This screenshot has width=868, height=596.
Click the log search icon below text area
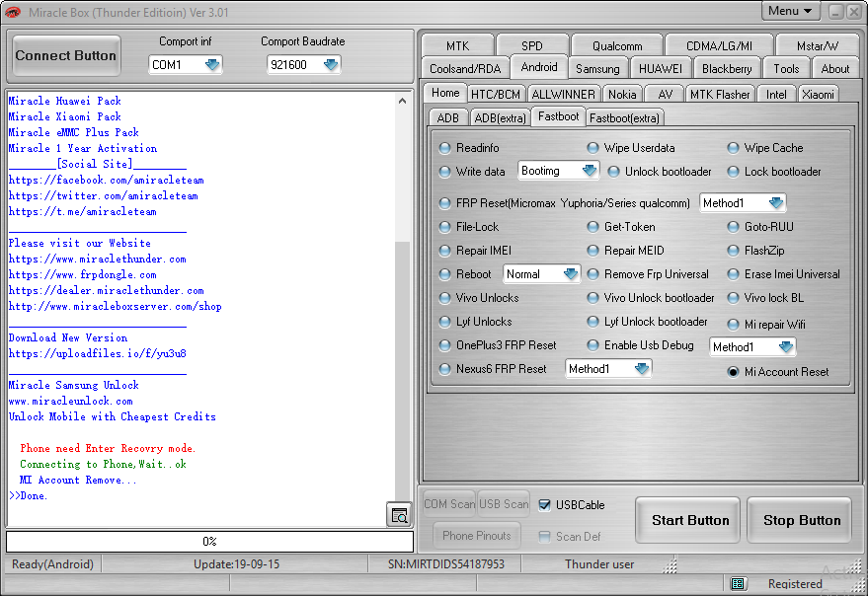point(399,515)
